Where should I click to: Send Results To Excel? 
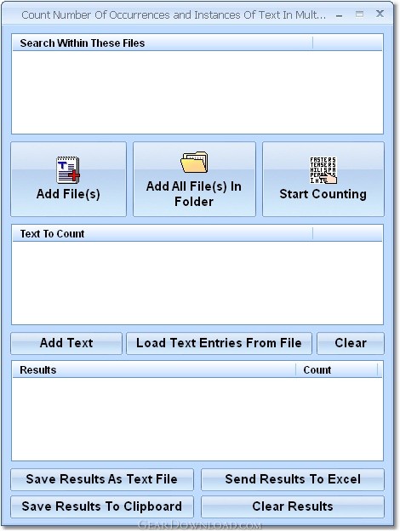293,479
